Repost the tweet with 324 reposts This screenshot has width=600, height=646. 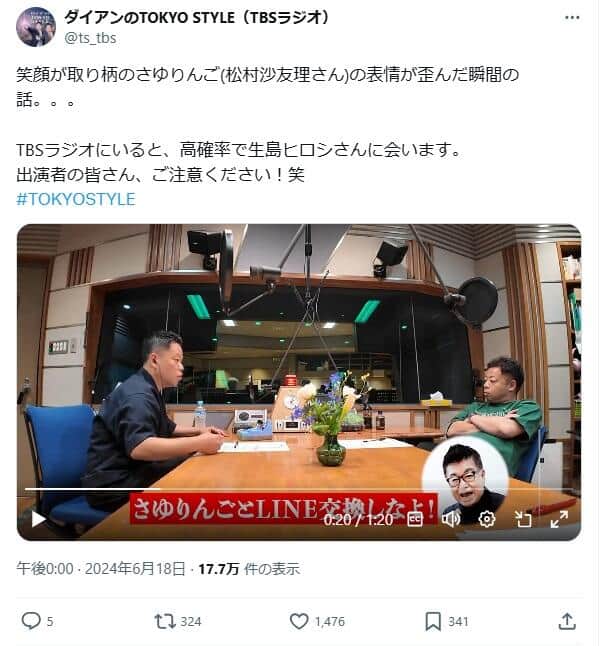pyautogui.click(x=165, y=621)
